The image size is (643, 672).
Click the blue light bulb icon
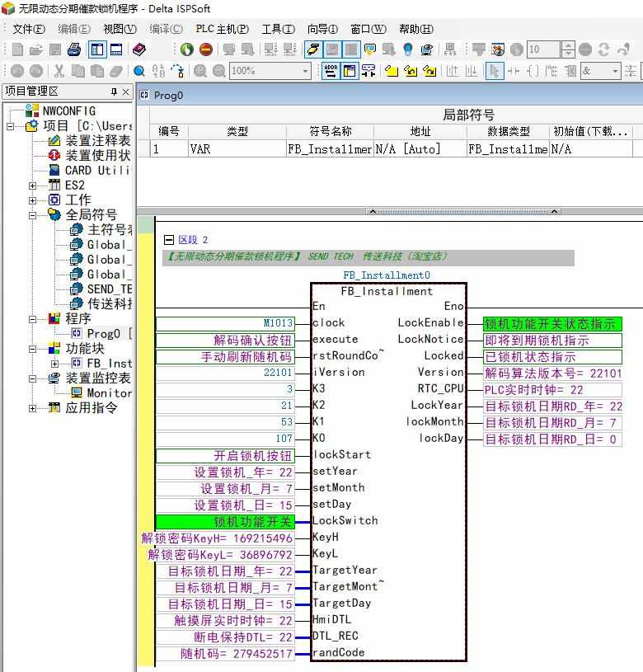pyautogui.click(x=408, y=49)
